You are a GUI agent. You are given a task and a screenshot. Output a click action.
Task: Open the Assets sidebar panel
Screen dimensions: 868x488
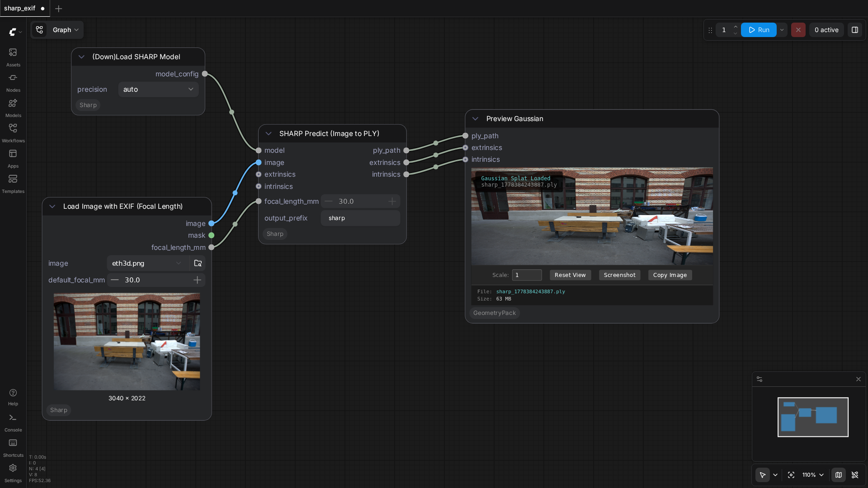[x=13, y=57]
